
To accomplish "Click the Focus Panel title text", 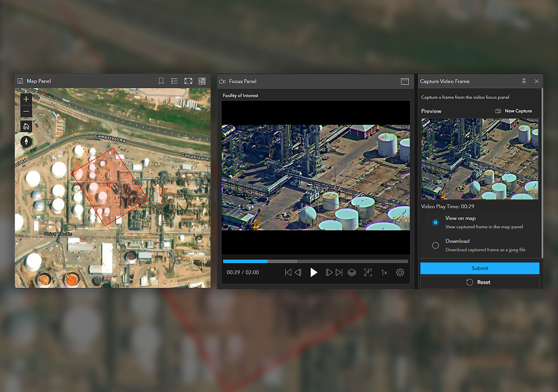I will click(243, 81).
